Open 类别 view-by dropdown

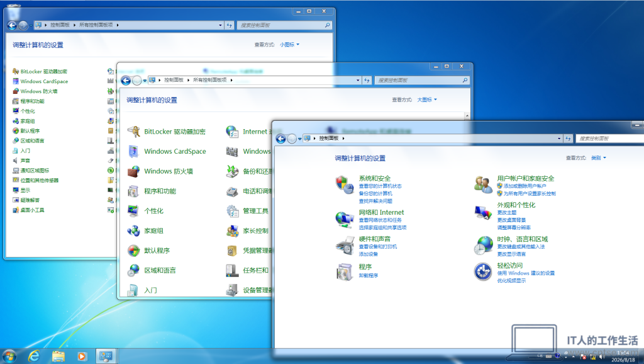[x=599, y=158]
